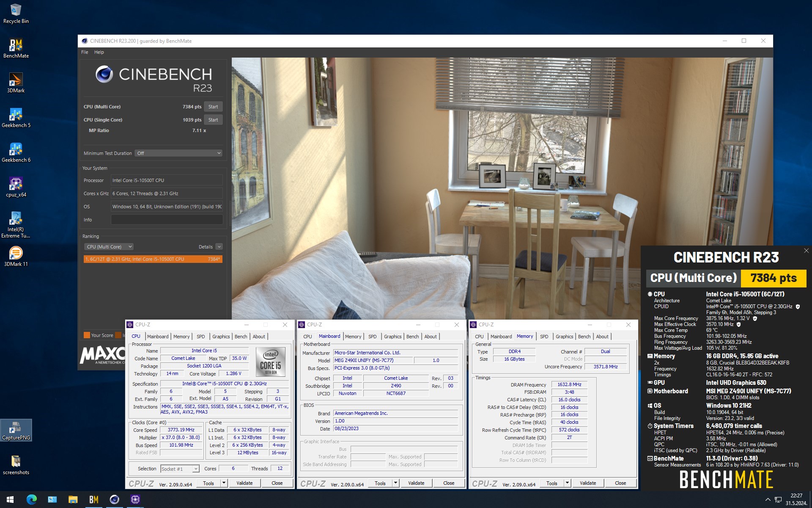This screenshot has height=508, width=812.
Task: Click Tools button in first CPU-Z window
Action: point(208,483)
